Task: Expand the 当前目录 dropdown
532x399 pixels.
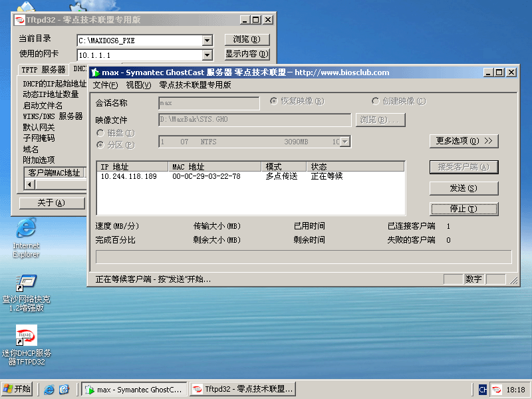Action: point(207,40)
